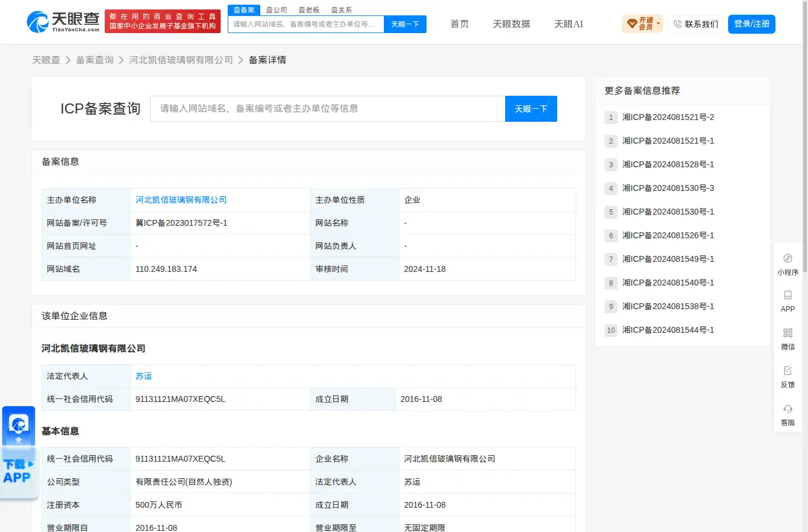Click the large 天眼一下 ICP search button
This screenshot has height=532, width=808.
(531, 109)
